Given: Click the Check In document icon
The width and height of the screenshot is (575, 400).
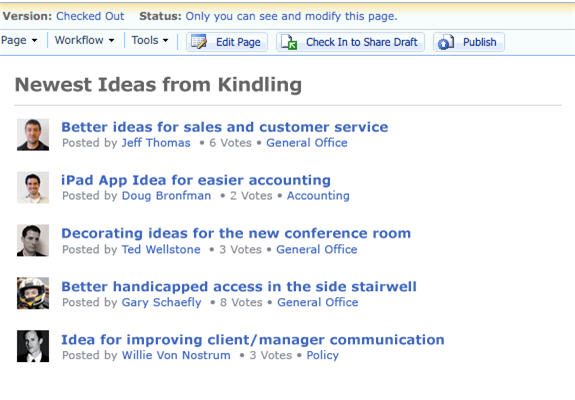Looking at the screenshot, I should tap(289, 42).
